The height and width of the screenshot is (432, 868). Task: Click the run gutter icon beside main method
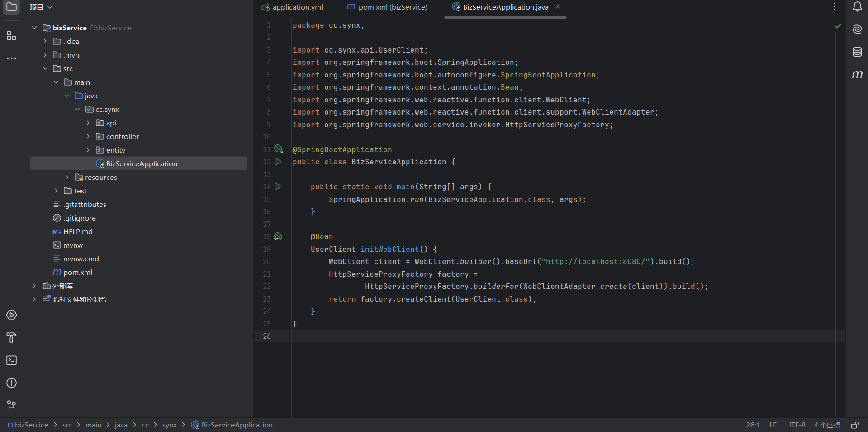coord(278,187)
